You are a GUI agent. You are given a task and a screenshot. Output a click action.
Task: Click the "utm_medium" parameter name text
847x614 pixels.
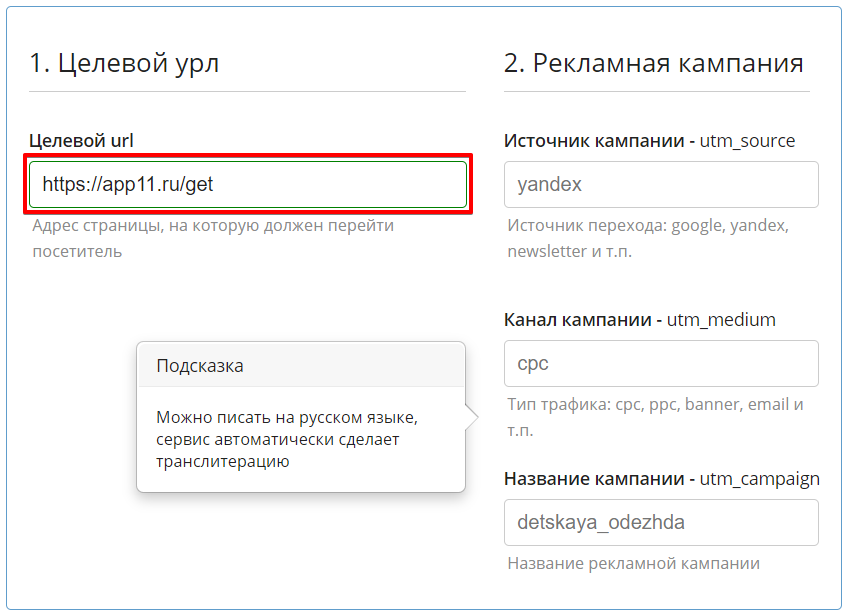pyautogui.click(x=721, y=320)
